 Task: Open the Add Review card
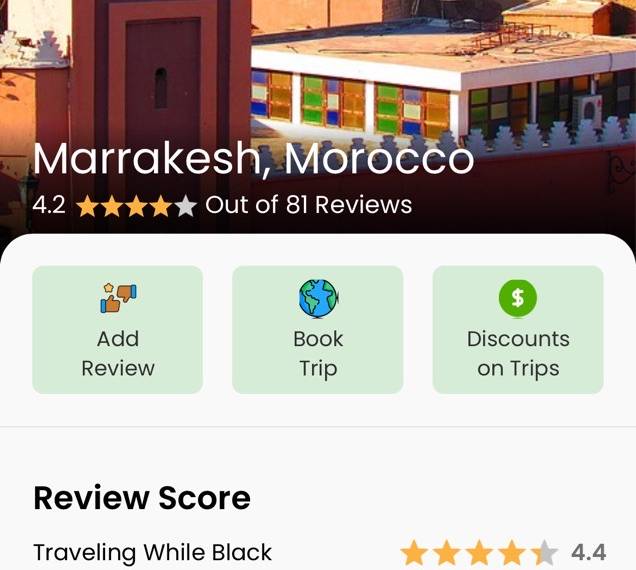118,329
